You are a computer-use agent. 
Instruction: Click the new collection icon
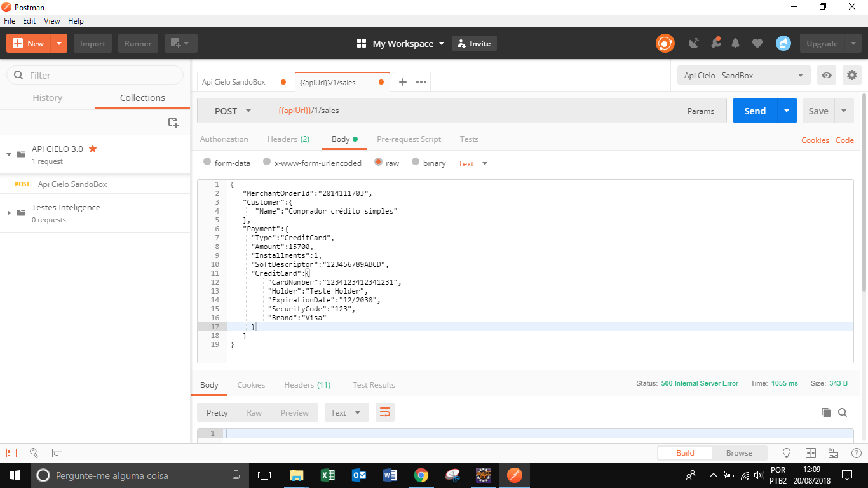point(173,123)
